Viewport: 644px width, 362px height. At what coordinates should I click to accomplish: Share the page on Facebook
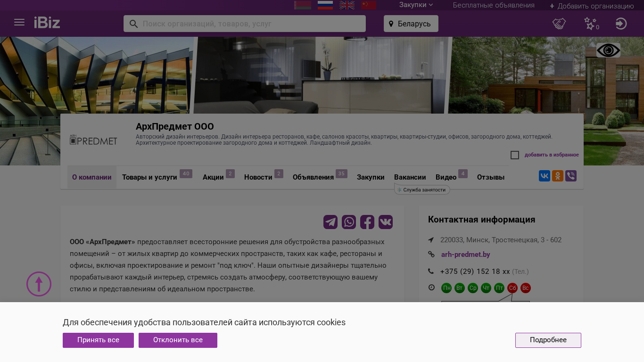367,222
